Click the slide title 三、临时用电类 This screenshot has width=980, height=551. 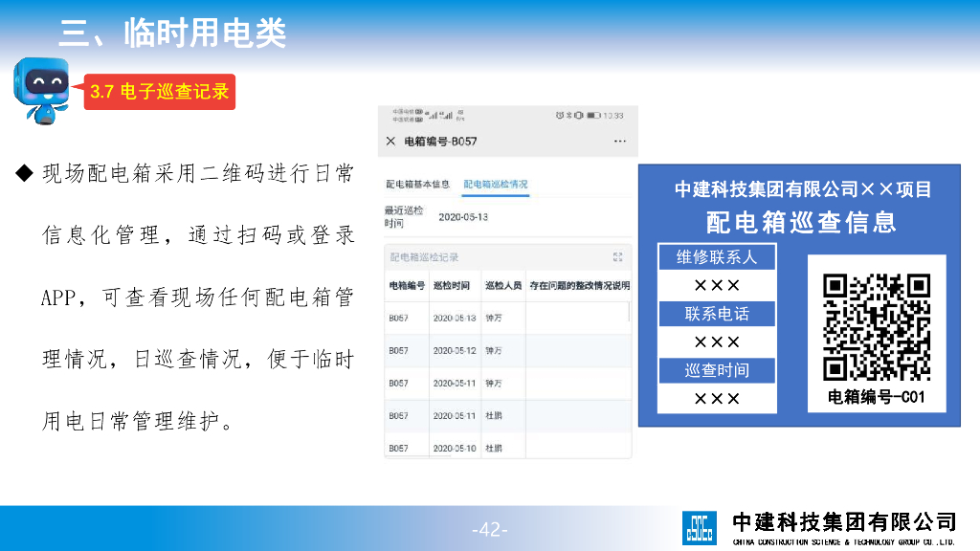coord(173,33)
